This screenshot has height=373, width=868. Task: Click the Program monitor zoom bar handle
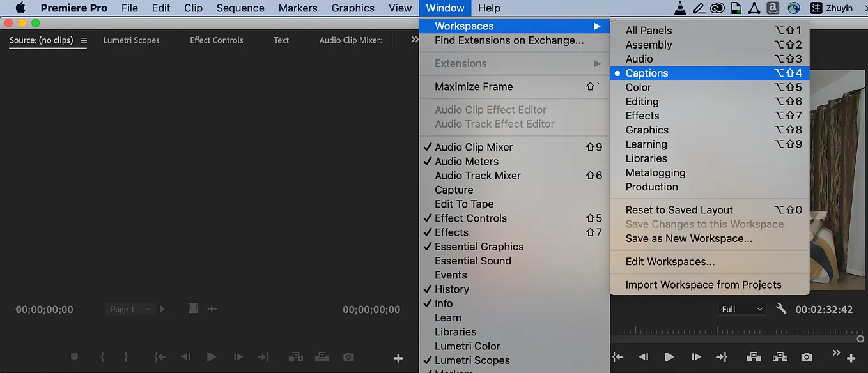pos(860,339)
